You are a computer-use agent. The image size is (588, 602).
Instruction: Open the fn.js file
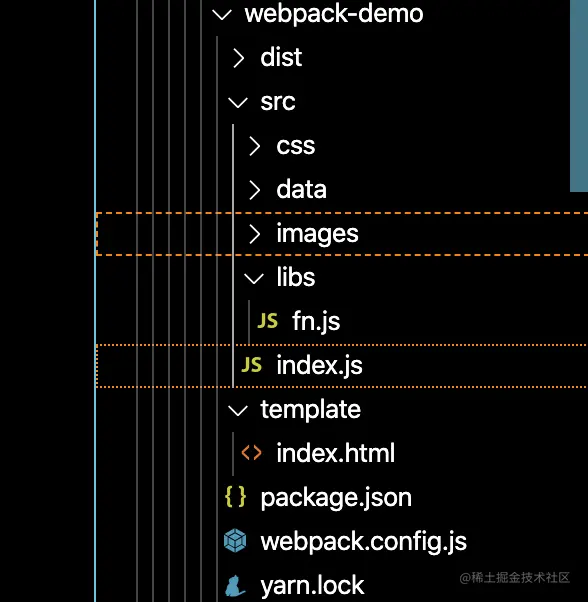316,321
